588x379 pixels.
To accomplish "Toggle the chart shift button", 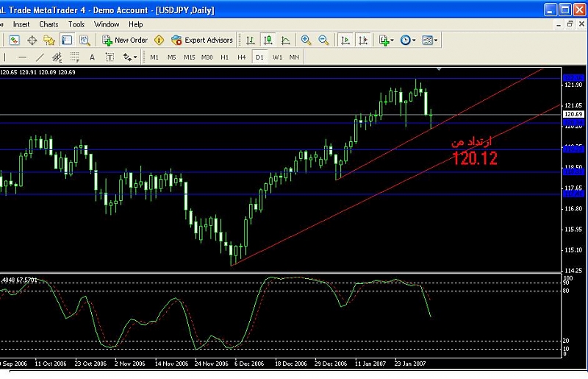I will coord(362,40).
